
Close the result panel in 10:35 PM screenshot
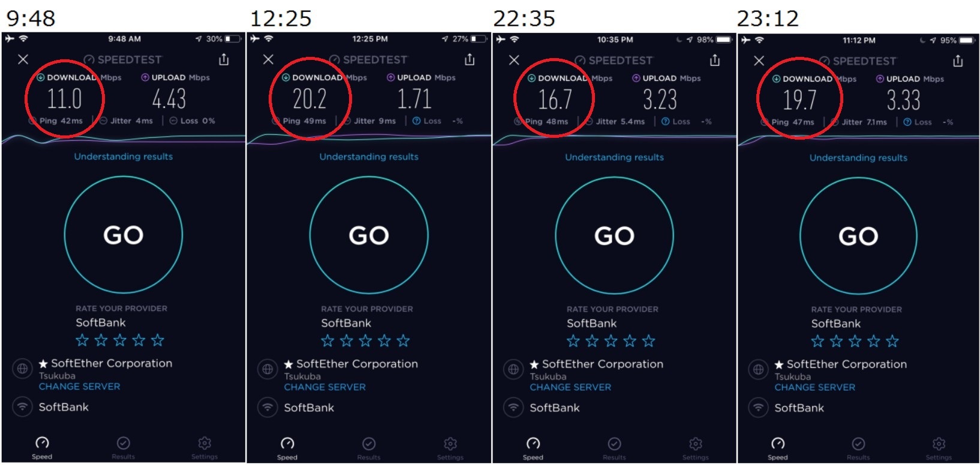click(x=514, y=60)
